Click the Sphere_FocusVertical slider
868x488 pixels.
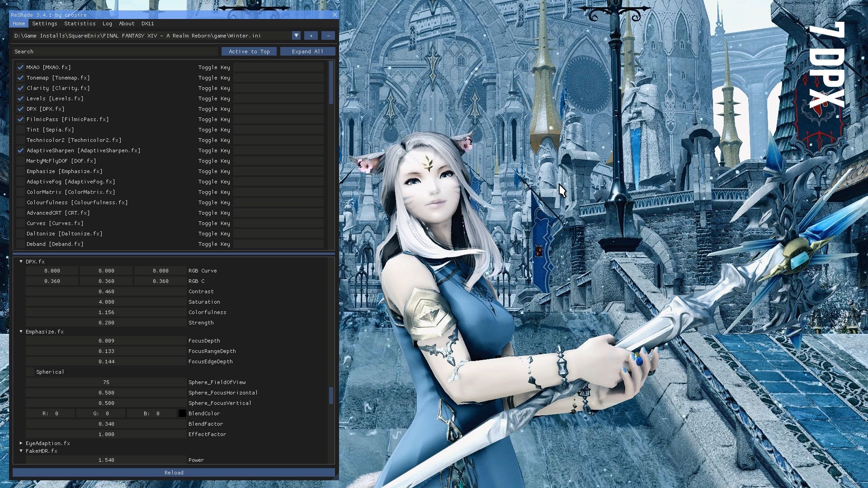(106, 403)
